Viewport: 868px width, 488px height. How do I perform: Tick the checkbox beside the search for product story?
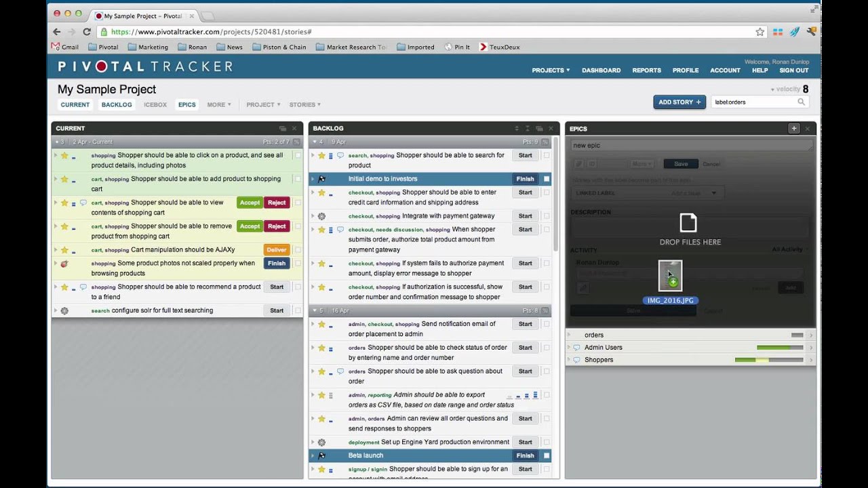(547, 155)
